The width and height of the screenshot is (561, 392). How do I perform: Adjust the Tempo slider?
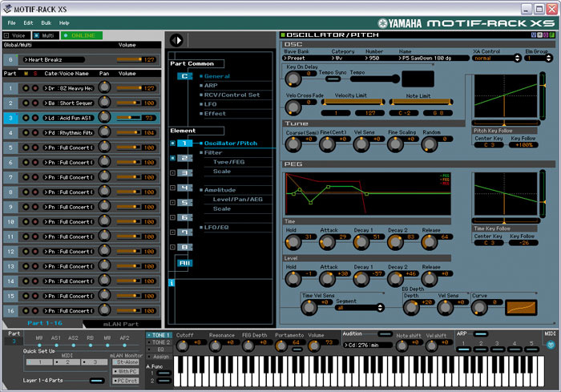pos(375,79)
